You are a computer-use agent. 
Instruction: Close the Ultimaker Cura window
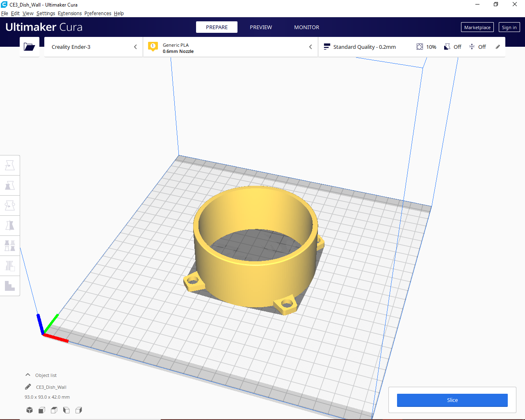(515, 5)
